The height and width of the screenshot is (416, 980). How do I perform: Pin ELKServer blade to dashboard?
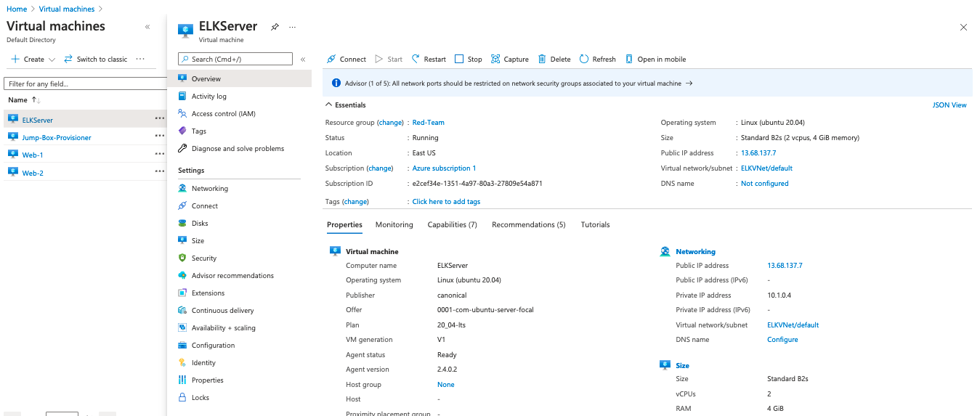pyautogui.click(x=275, y=27)
